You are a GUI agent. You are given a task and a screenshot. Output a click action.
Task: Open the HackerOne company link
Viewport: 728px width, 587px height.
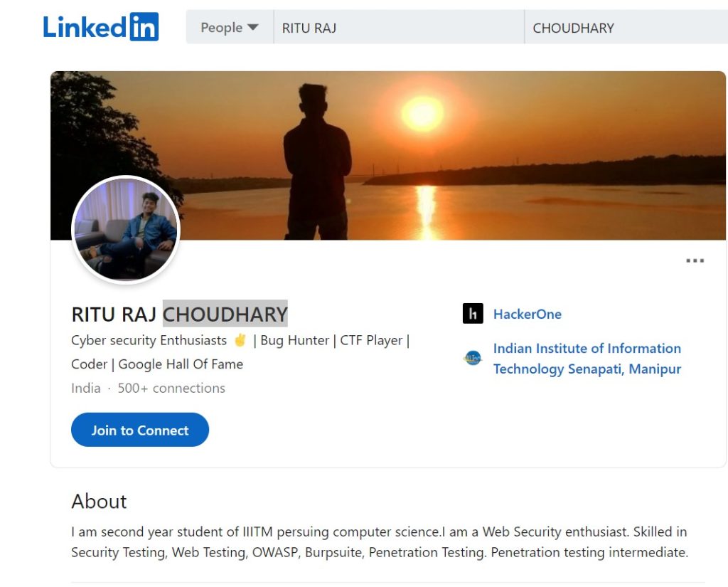point(527,314)
